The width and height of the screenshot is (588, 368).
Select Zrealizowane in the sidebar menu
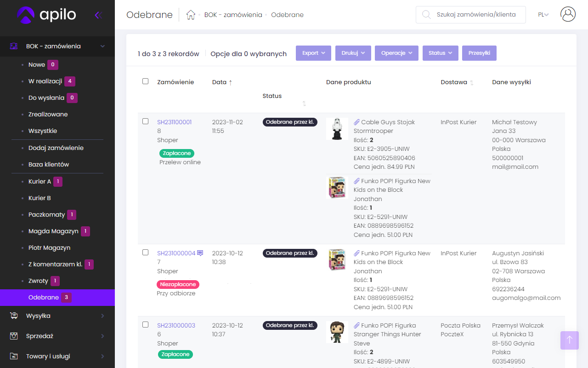pos(48,114)
